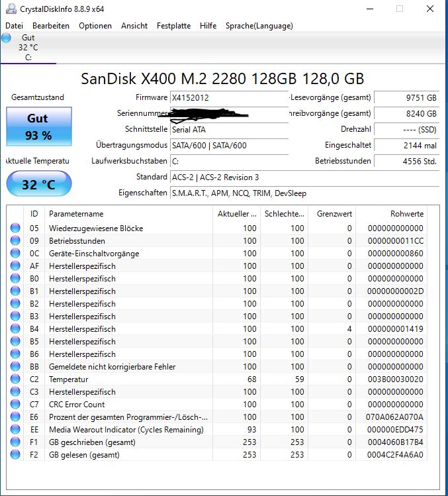Viewport: 448px width, 496px height.
Task: Click status orb in the B1 row
Action: coord(15,291)
